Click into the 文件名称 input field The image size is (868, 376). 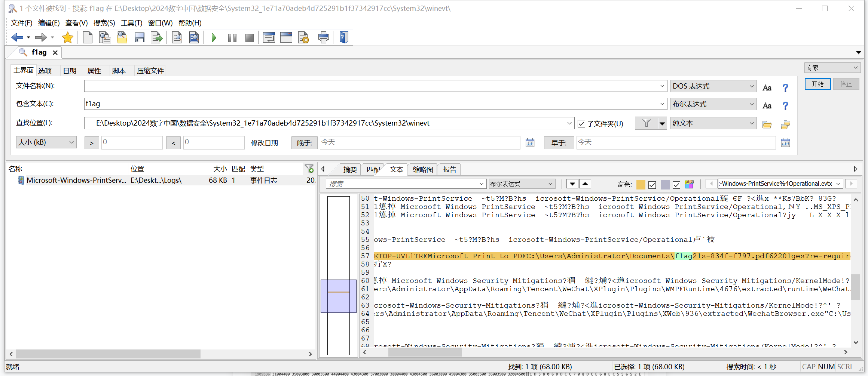click(x=375, y=86)
